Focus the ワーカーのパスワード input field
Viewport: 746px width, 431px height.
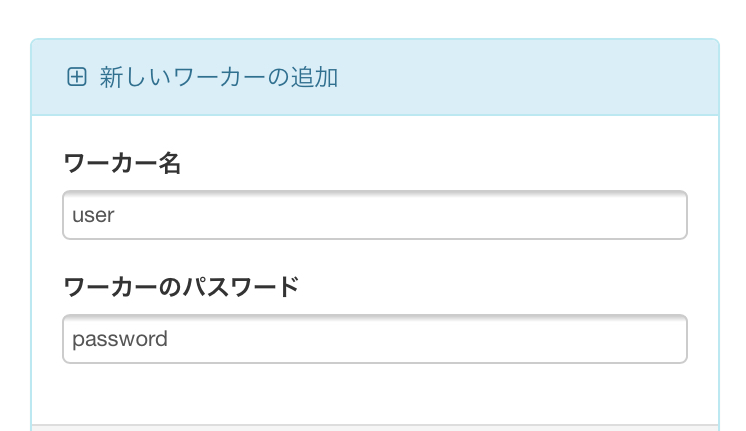tap(375, 339)
